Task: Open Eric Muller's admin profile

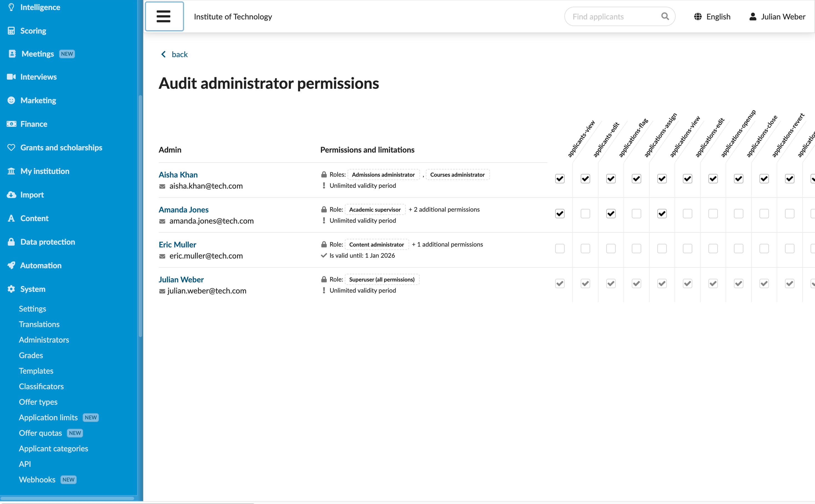Action: pyautogui.click(x=177, y=245)
